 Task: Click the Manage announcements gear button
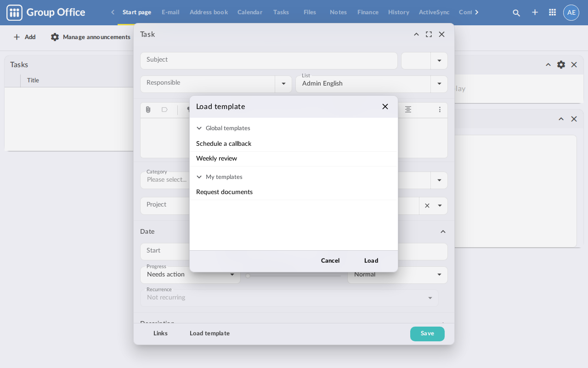click(90, 37)
